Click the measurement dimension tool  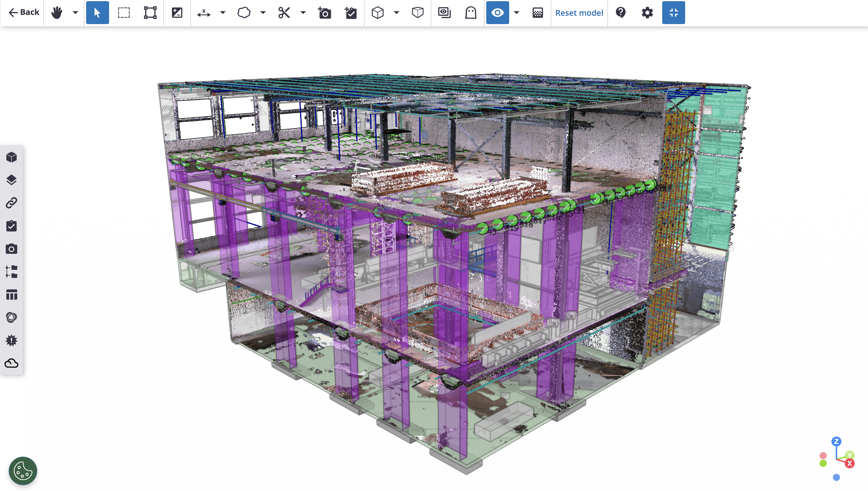pos(204,13)
